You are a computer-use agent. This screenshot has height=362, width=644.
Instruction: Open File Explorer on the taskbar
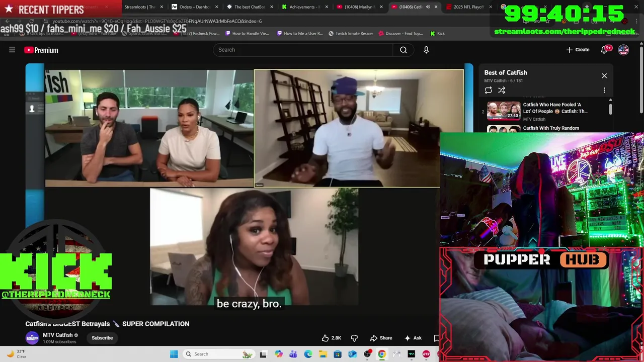click(x=323, y=354)
